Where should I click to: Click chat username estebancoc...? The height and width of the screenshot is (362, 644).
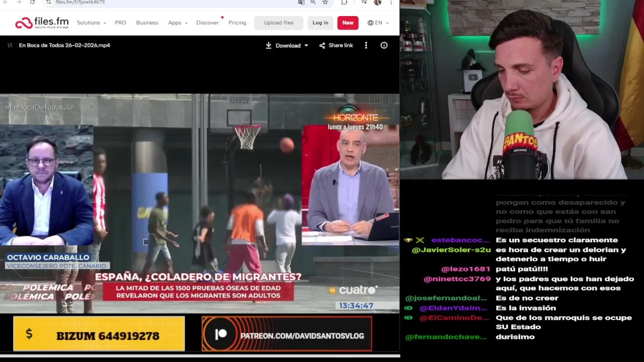tap(460, 240)
